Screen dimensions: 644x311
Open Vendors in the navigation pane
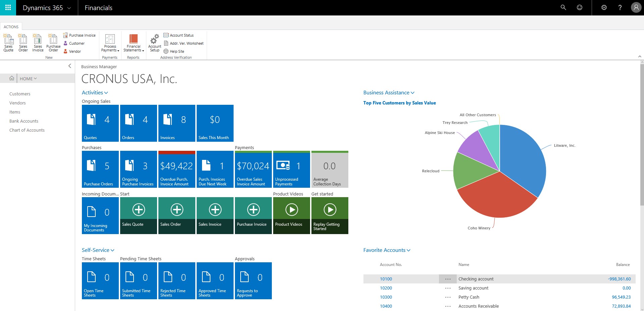coord(17,103)
